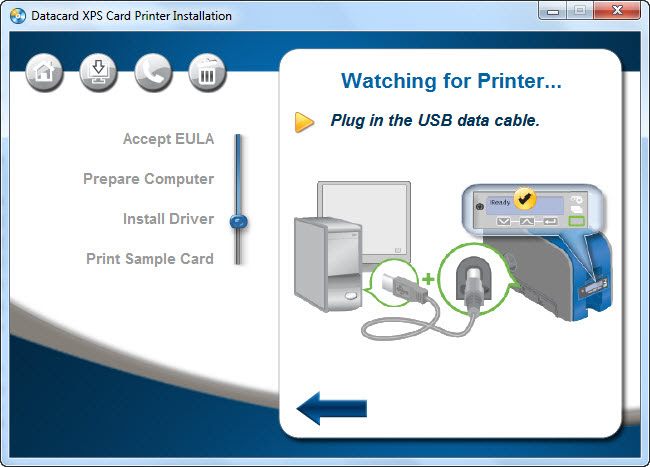Click the installer CD icon in title bar
Image resolution: width=650 pixels, height=467 pixels.
point(18,16)
